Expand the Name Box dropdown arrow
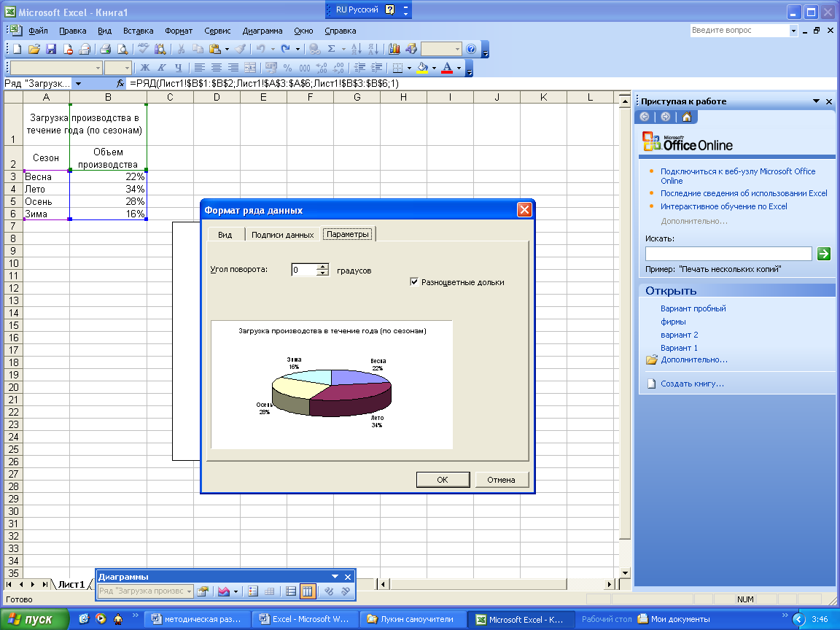840x630 pixels. [78, 84]
